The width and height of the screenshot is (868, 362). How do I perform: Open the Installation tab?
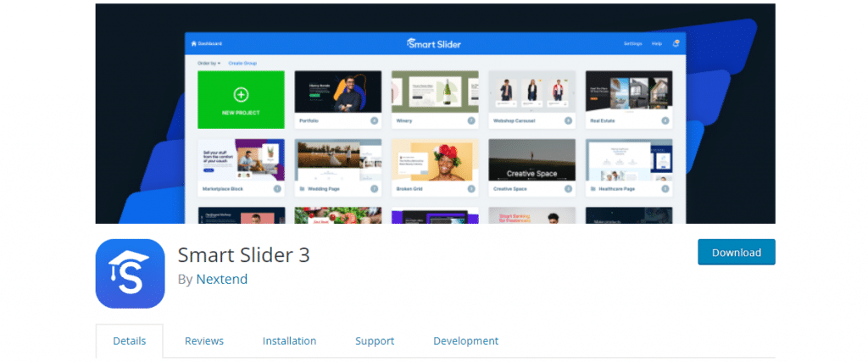pos(289,341)
